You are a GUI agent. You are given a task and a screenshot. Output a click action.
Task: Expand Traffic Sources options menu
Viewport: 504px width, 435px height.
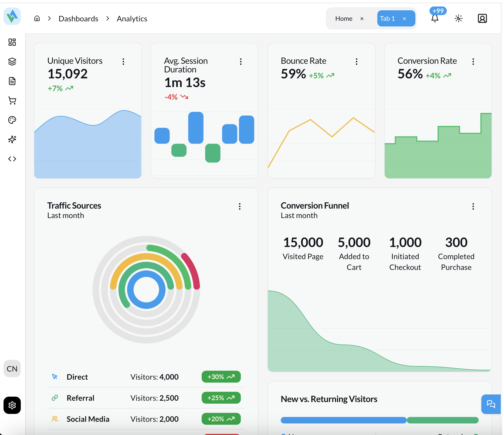[239, 206]
